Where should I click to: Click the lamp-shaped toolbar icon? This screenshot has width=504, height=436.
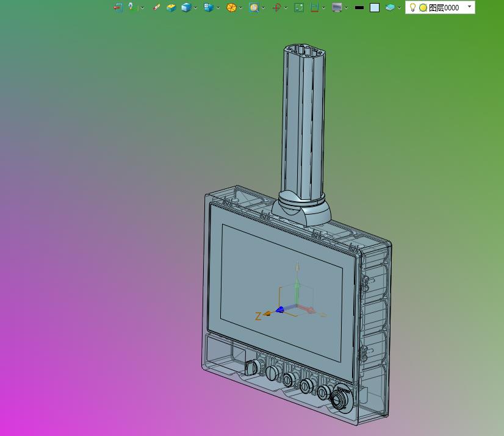(x=131, y=7)
